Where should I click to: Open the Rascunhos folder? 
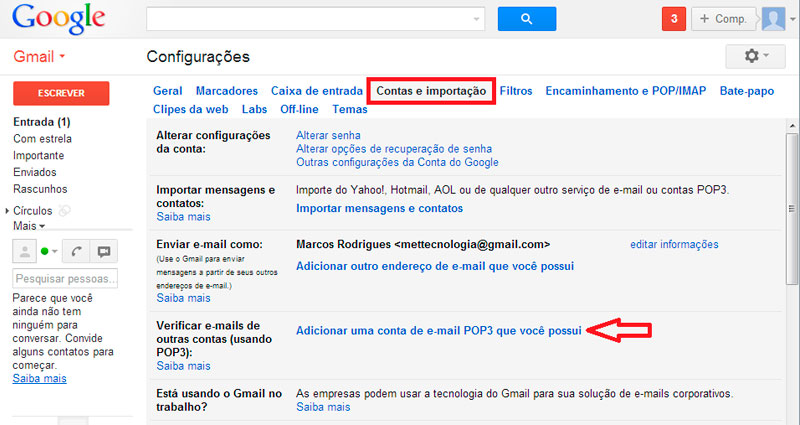[40, 189]
